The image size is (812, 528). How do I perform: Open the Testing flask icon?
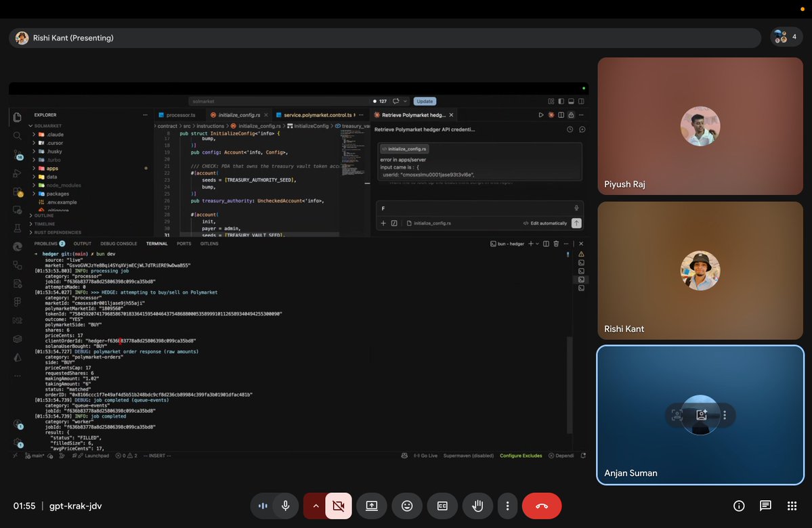tap(17, 228)
